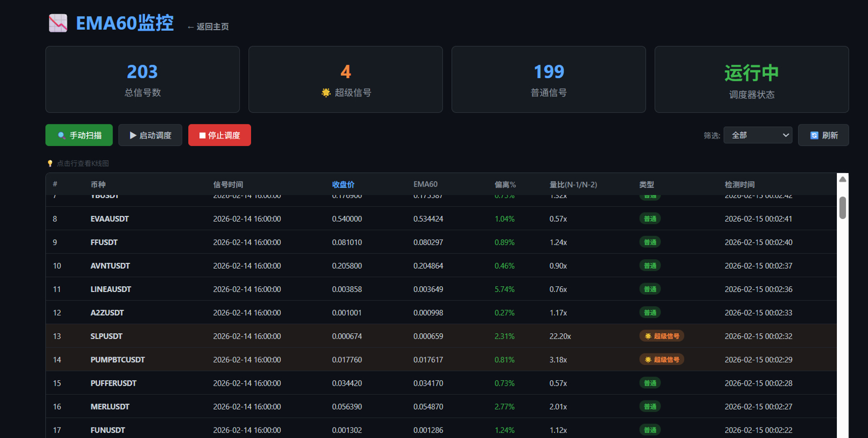Screen dimensions: 868x438
Task: Click the table's vertical scrollbar thumb
Action: click(843, 207)
